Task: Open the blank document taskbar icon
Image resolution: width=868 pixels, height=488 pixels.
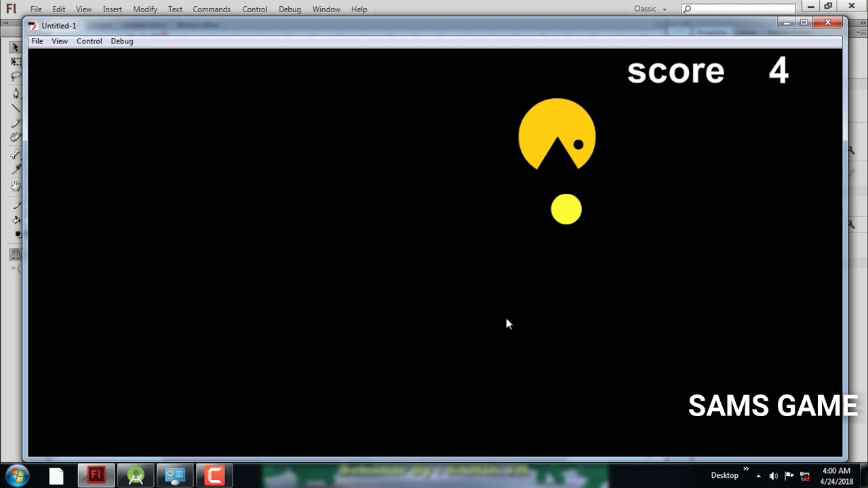Action: coord(56,476)
